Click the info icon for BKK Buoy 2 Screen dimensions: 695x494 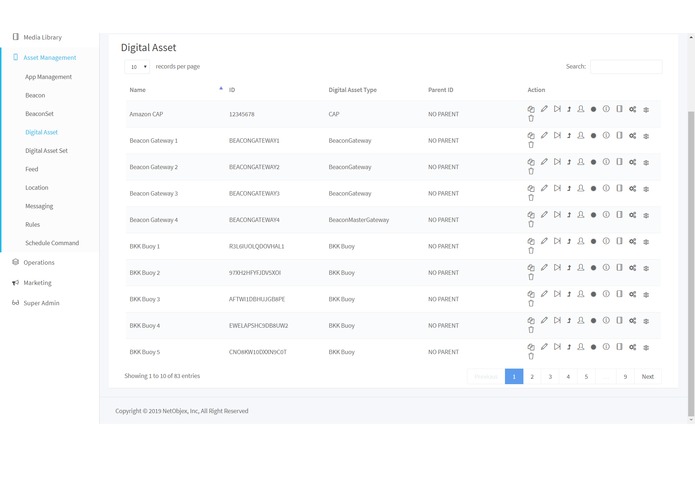[x=606, y=268]
